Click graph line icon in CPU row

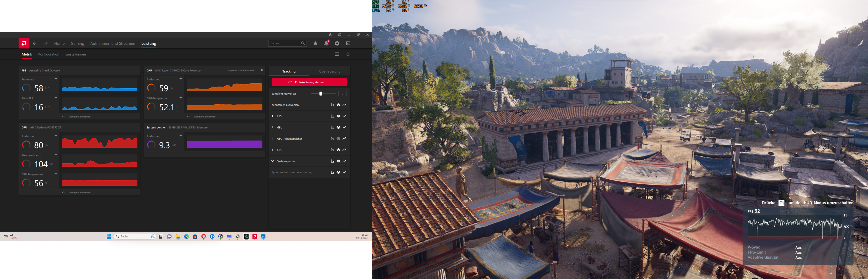click(344, 150)
